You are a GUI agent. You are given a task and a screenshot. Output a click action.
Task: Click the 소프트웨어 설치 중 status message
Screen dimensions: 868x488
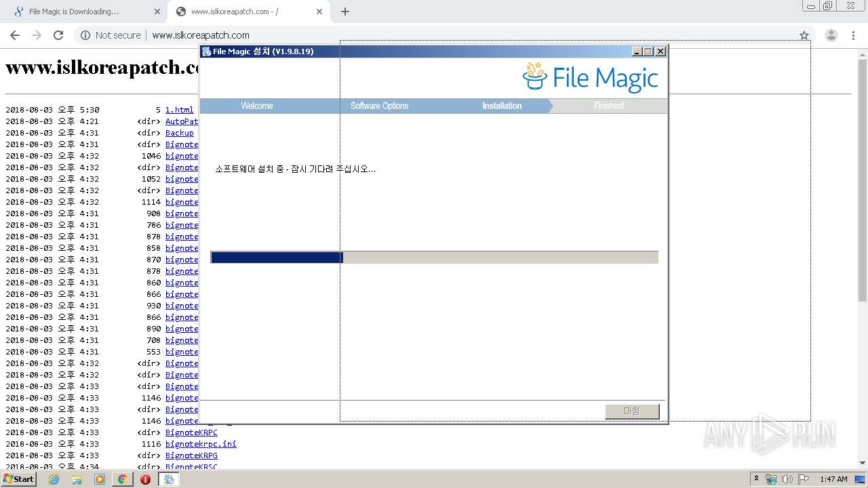(x=296, y=169)
